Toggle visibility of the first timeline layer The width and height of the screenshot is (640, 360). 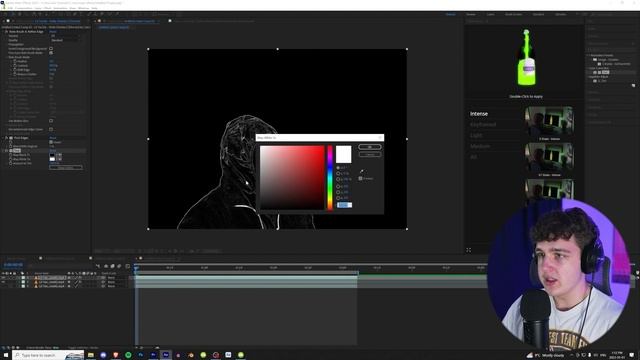pyautogui.click(x=3, y=278)
